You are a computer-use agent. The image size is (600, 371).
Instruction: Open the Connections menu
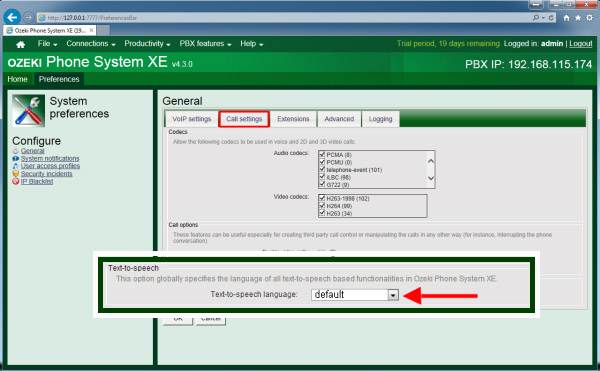[x=91, y=44]
